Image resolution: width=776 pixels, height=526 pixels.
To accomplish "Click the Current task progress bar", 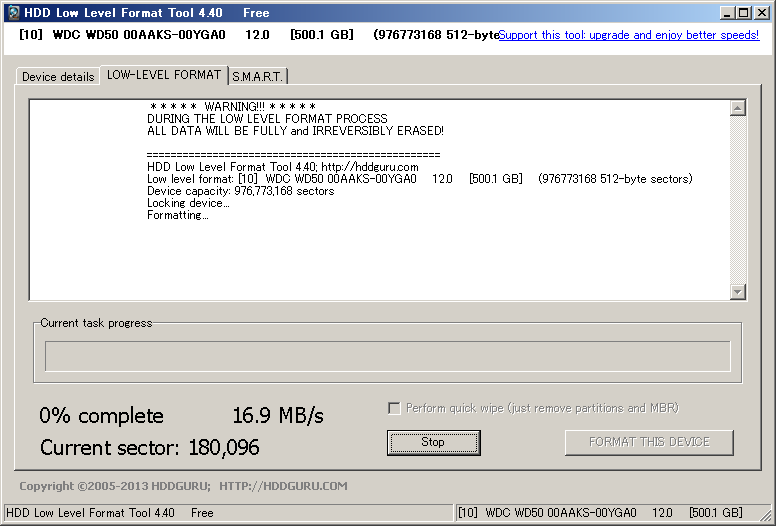I will coord(388,356).
